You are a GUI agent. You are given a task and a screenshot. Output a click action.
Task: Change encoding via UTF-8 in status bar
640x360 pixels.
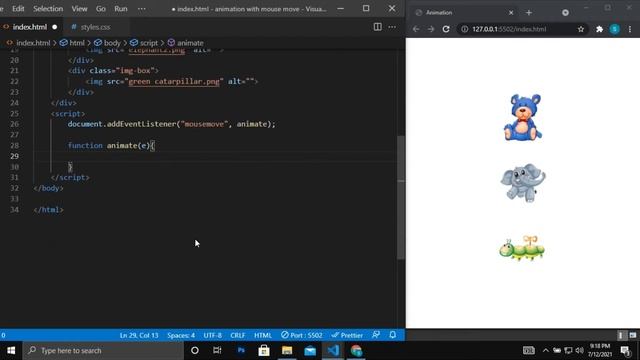212,336
